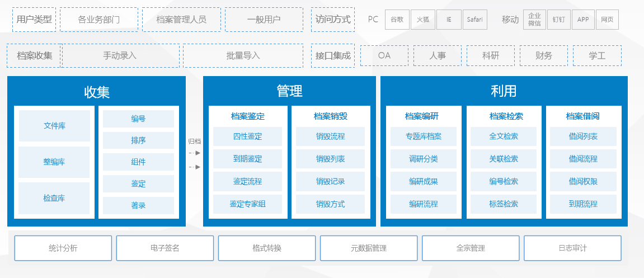Screen dimensions: 644x278
Task: Select the 手动录入 collection method
Action: coord(120,56)
